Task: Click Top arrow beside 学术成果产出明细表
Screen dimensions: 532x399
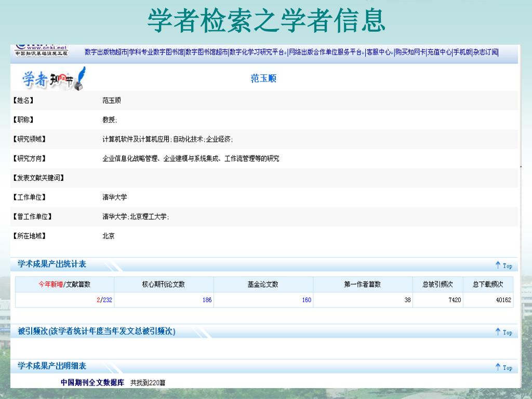Action: pos(503,367)
